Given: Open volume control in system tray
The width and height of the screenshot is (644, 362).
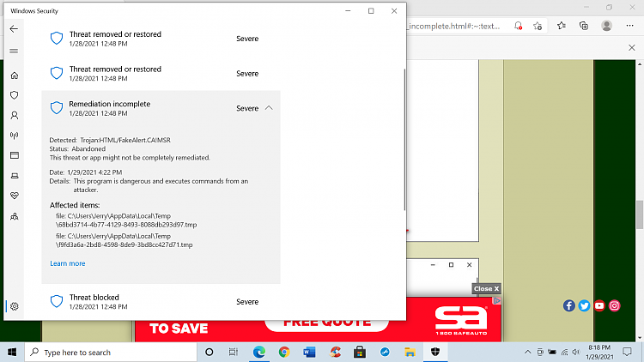Looking at the screenshot, I should tap(576, 353).
